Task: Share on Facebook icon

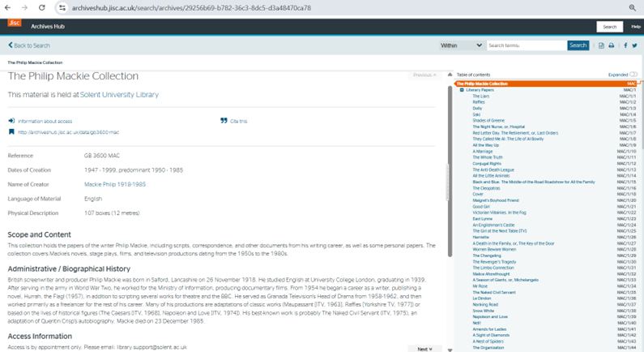Action: point(625,45)
